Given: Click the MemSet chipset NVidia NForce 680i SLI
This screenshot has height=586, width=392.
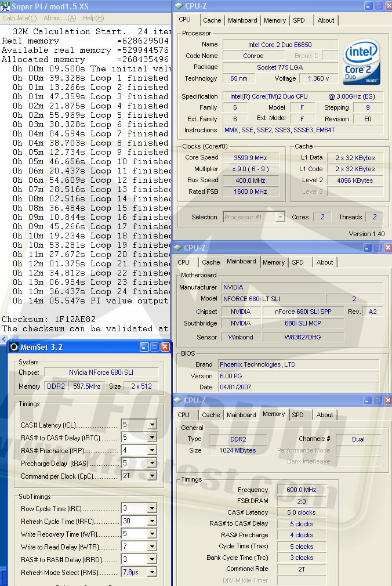Looking at the screenshot, I should click(x=101, y=372).
